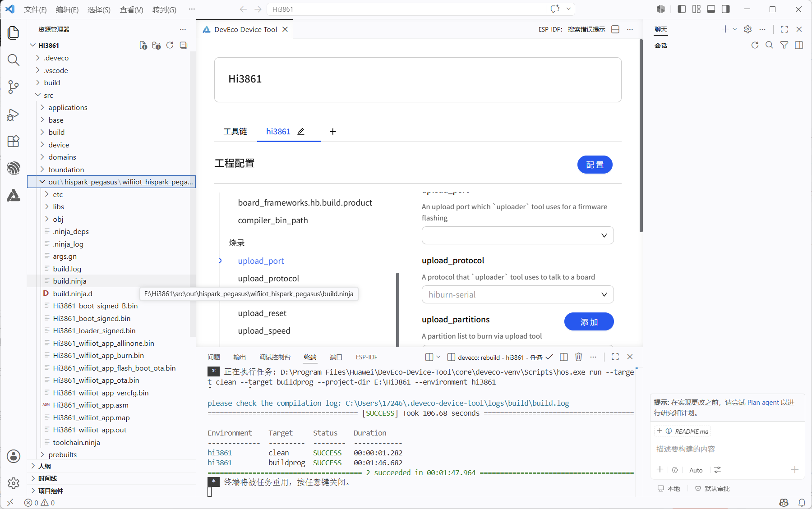Image resolution: width=812 pixels, height=509 pixels.
Task: Switch to the 调试控制台 panel tab
Action: 275,357
